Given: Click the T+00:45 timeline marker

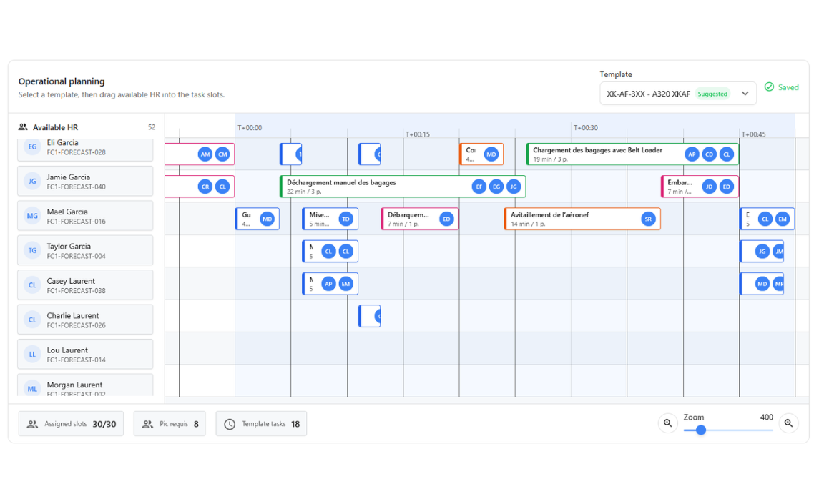Looking at the screenshot, I should pos(754,134).
